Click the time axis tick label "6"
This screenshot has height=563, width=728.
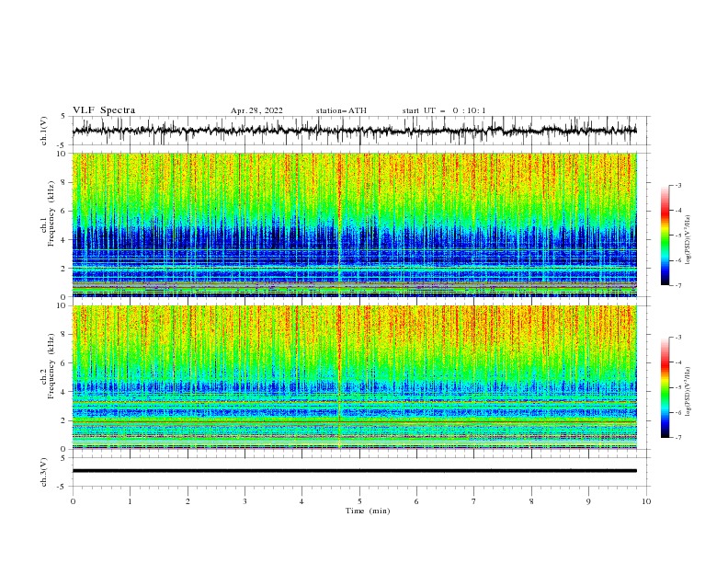pos(416,501)
